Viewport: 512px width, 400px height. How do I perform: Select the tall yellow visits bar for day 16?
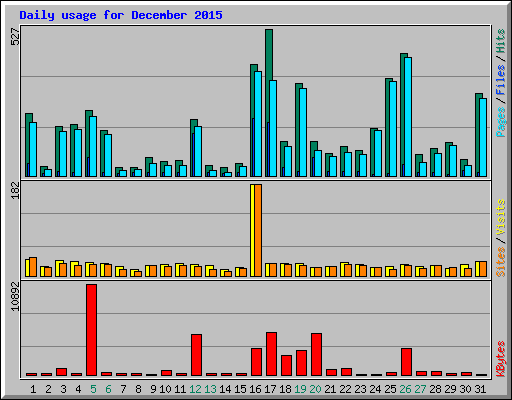(x=252, y=230)
